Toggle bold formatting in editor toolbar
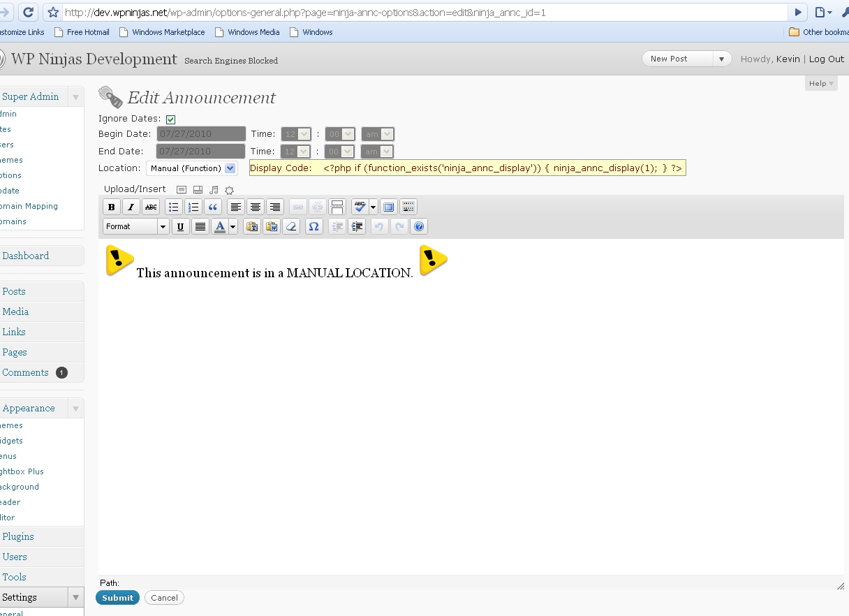This screenshot has width=849, height=616. 111,207
